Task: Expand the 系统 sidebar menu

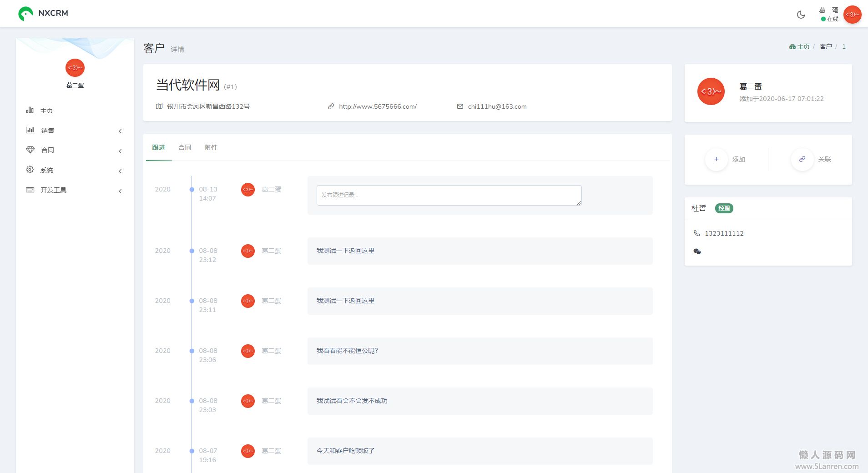Action: click(46, 170)
